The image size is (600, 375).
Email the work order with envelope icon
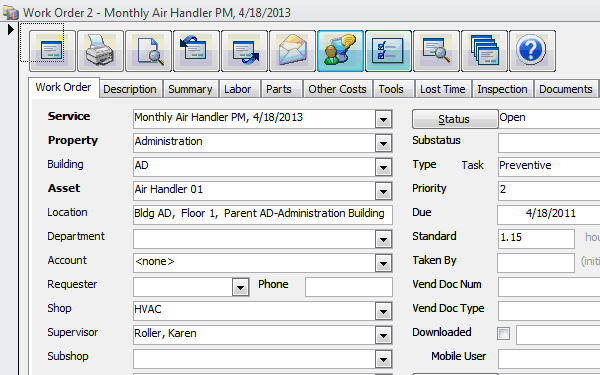292,51
